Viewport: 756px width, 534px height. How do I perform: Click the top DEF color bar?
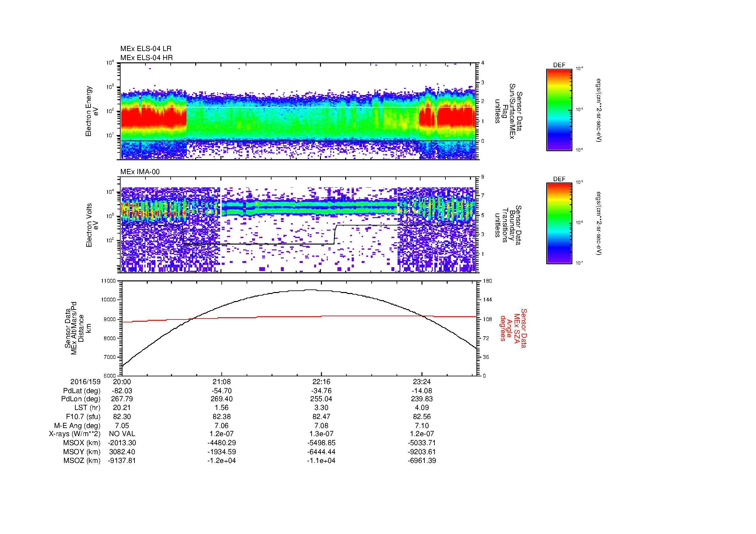(559, 110)
